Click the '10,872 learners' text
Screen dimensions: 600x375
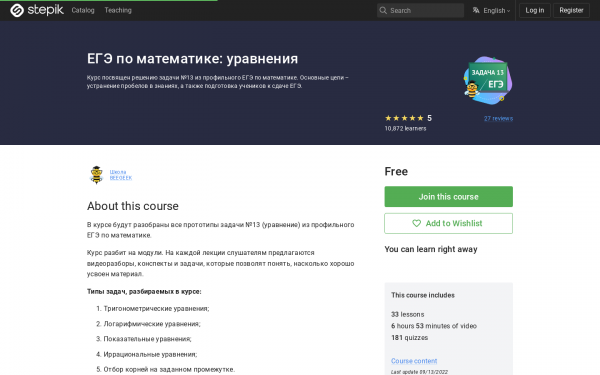click(x=405, y=129)
